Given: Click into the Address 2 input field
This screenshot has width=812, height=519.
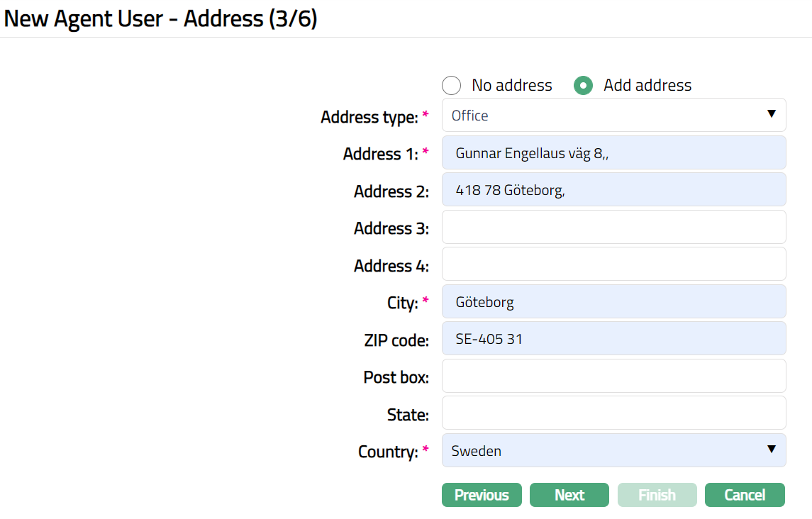Looking at the screenshot, I should coord(613,190).
